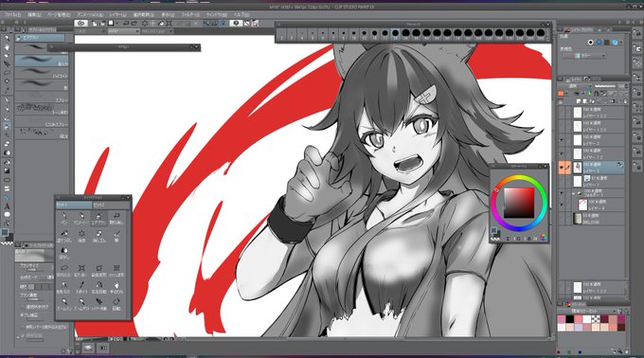This screenshot has height=358, width=644.
Task: Choose 回転 rotate in quick access panel
Action: click(116, 304)
